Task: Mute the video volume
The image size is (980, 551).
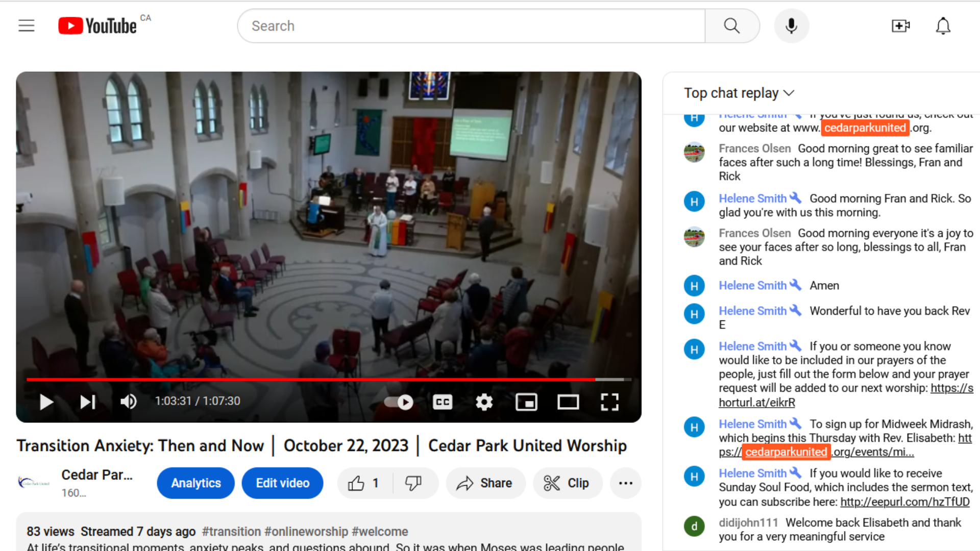Action: (x=128, y=402)
